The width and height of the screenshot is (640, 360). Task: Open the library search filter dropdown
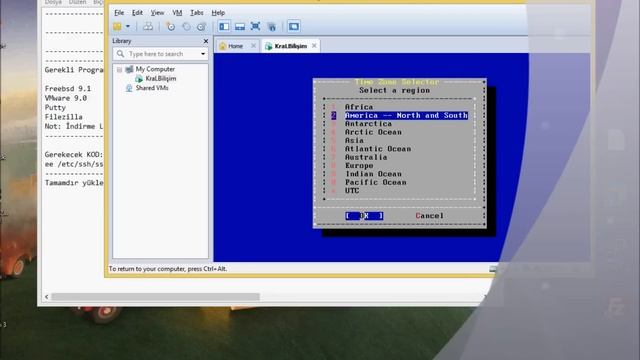203,54
